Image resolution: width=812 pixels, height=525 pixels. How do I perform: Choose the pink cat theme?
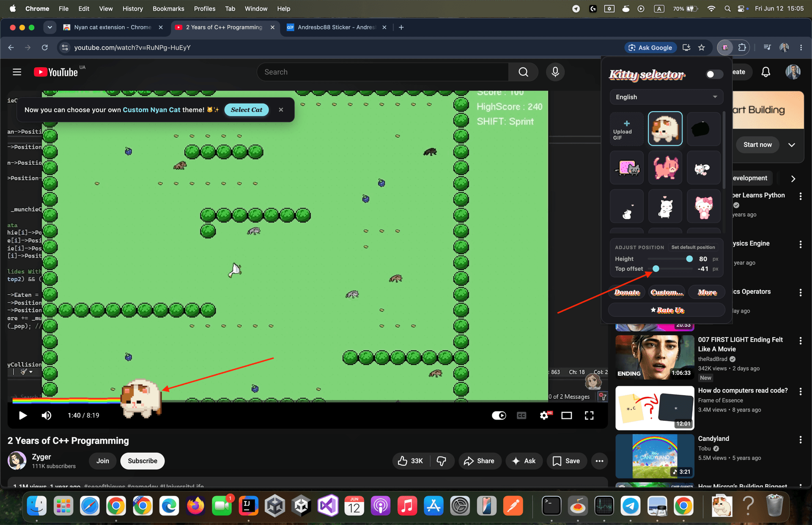pyautogui.click(x=665, y=168)
